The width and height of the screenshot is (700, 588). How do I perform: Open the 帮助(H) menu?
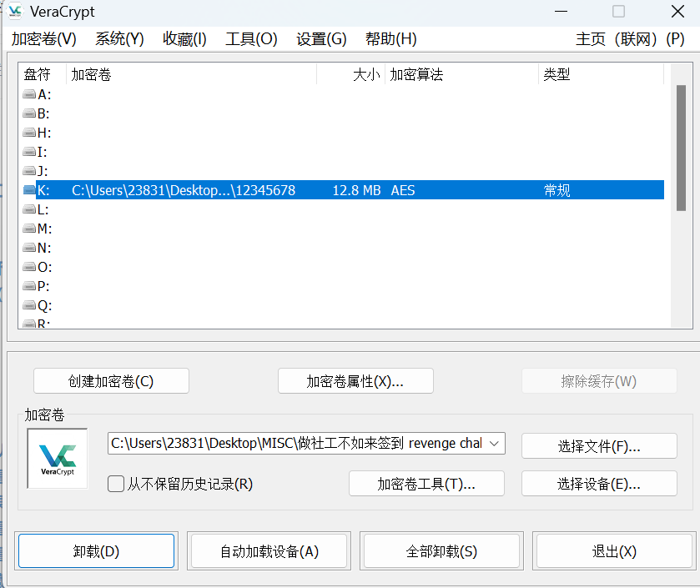(x=391, y=39)
